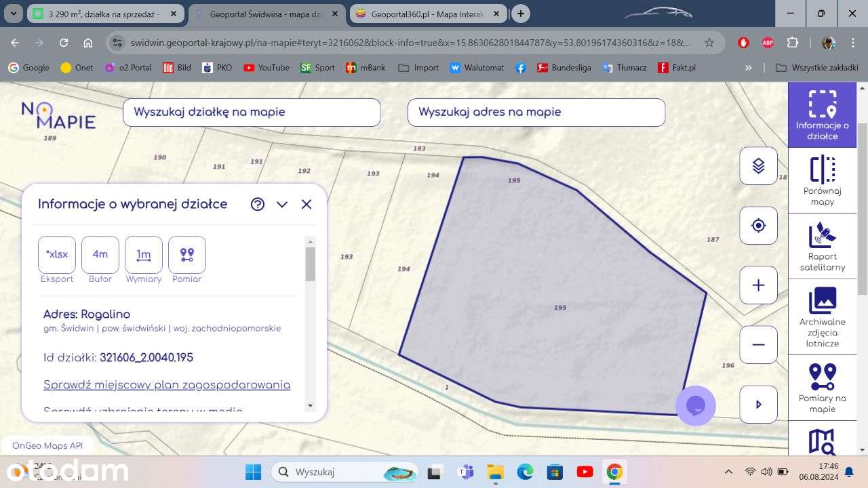
Task: Open the Informacje o działce sidebar tool
Action: [x=822, y=115]
